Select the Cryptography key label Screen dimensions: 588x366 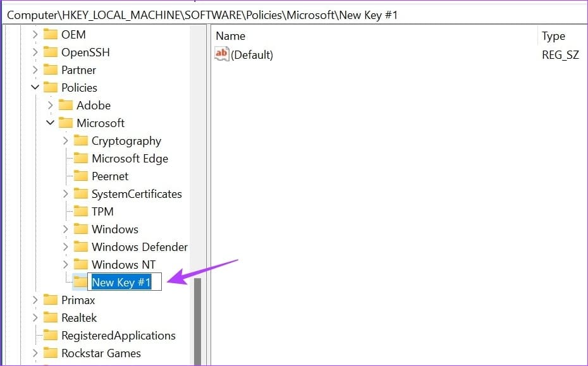[x=126, y=140]
